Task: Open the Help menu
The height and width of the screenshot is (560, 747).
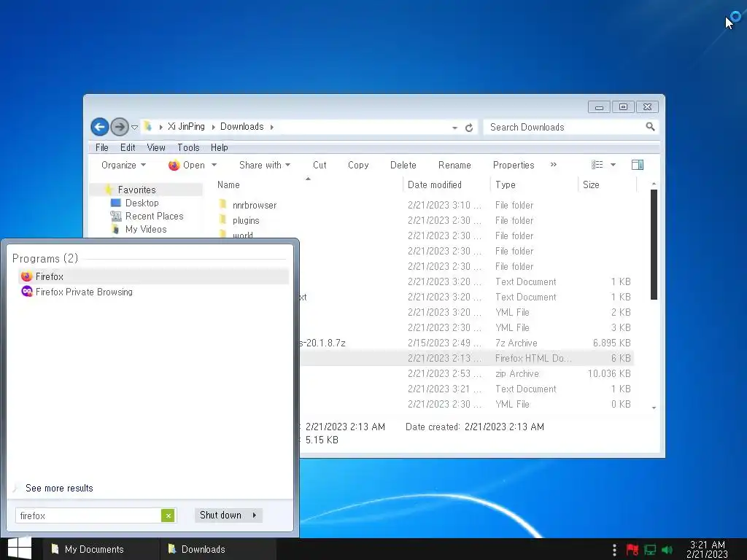Action: (x=219, y=147)
